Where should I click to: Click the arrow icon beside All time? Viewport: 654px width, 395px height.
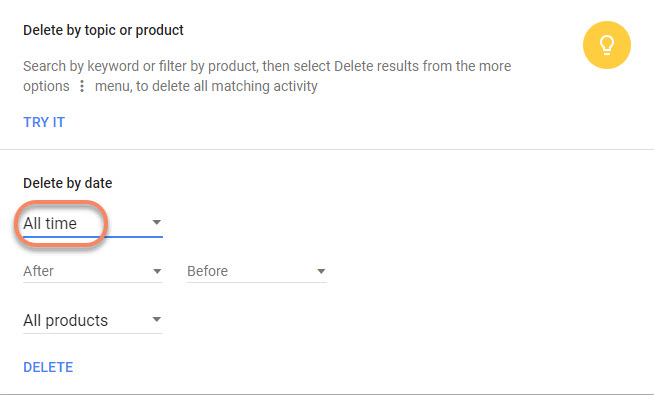tap(156, 222)
